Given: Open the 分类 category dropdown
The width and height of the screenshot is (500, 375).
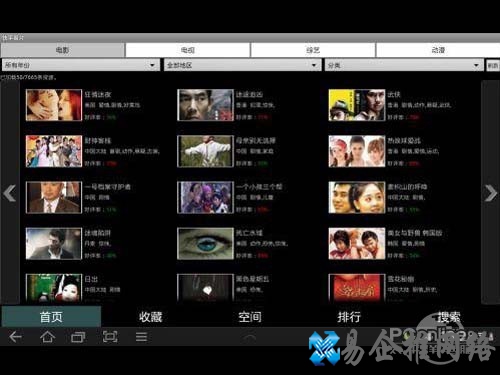Looking at the screenshot, I should 404,65.
